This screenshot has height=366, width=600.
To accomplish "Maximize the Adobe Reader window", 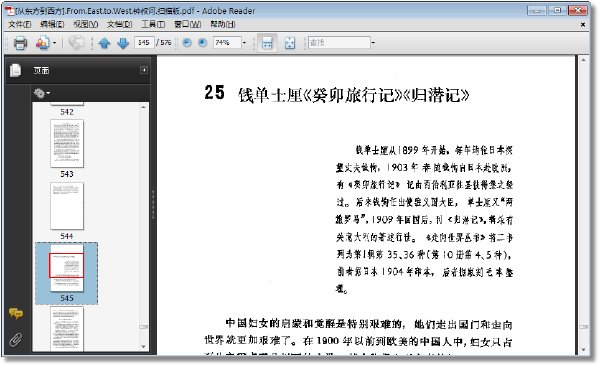I will pyautogui.click(x=557, y=10).
